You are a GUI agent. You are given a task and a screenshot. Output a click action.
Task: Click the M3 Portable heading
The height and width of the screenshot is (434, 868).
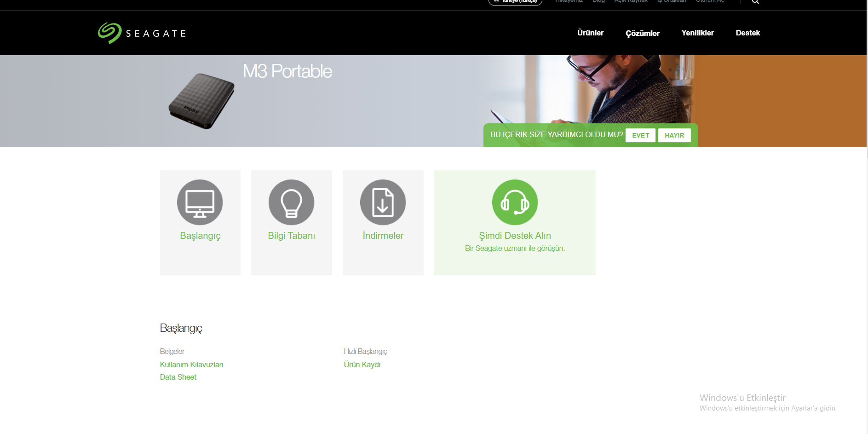click(287, 71)
